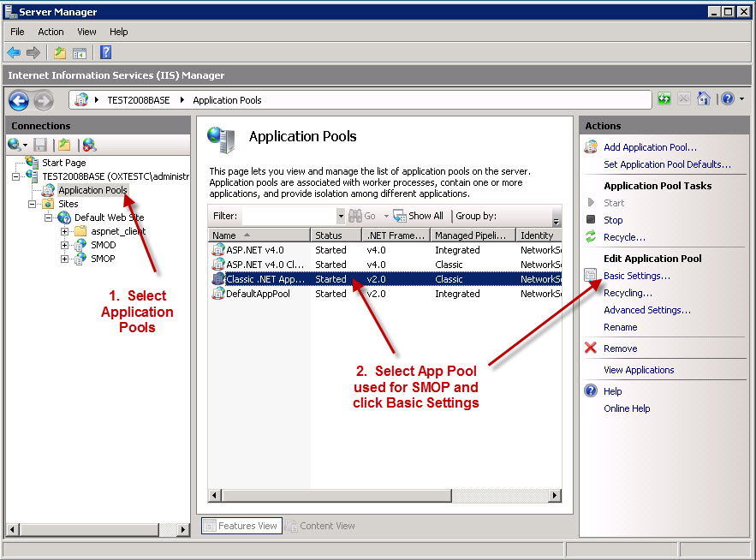Click the up folder icon in Connections toolbar
This screenshot has width=756, height=560.
coord(64,145)
